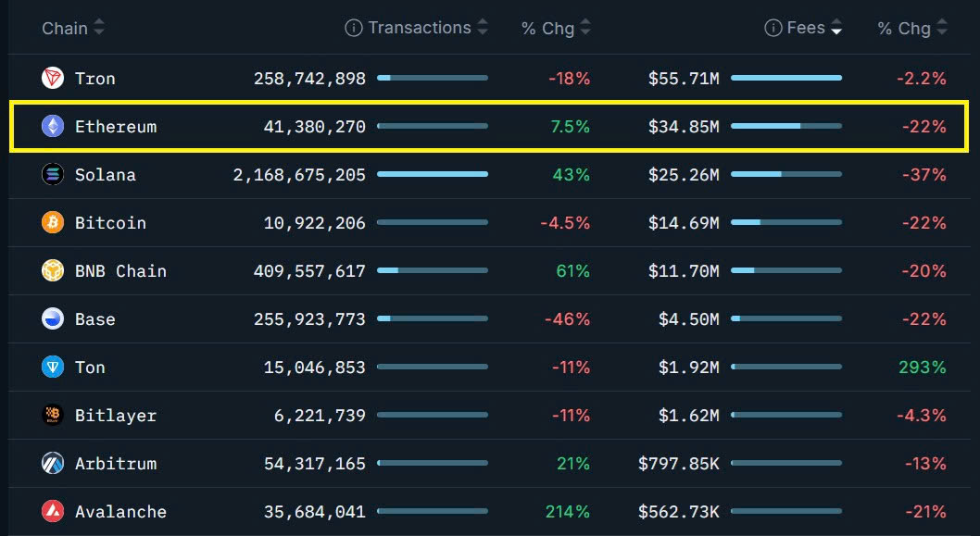Select the Base chain logo
Viewport: 980px width, 536px height.
[x=51, y=318]
